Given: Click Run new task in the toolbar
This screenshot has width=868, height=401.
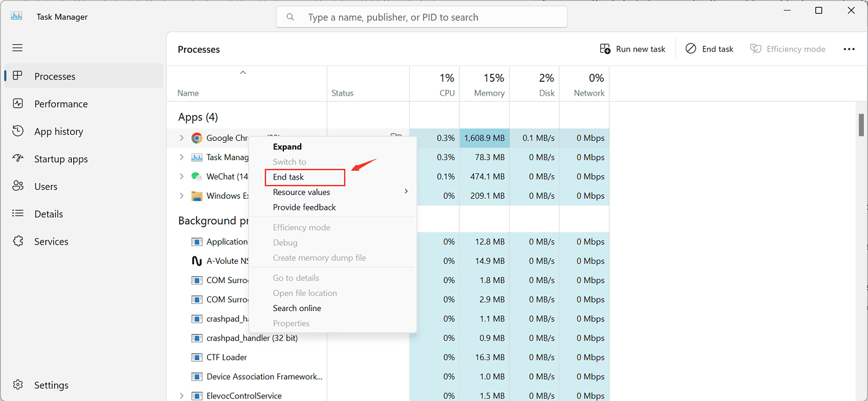Looking at the screenshot, I should [x=632, y=49].
